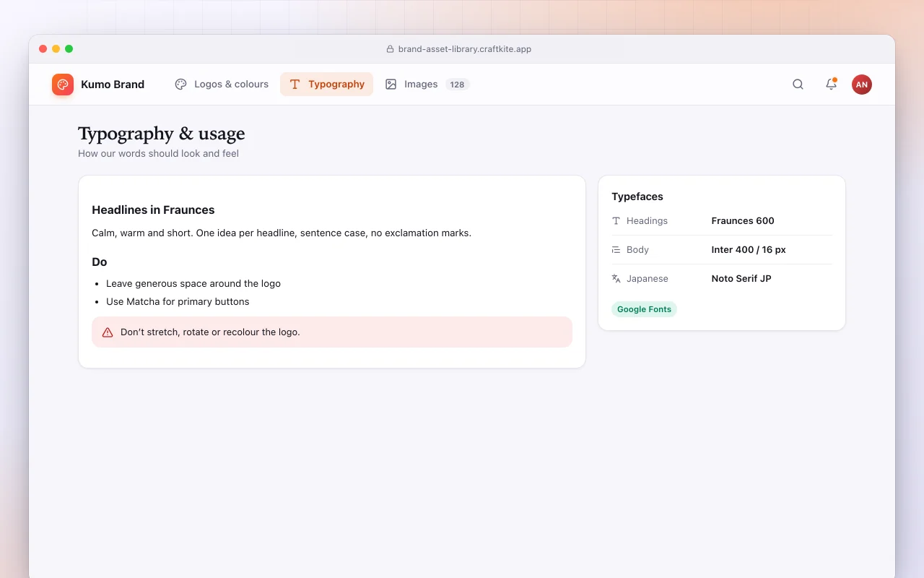Click the 128 images count badge
924x578 pixels.
[457, 85]
